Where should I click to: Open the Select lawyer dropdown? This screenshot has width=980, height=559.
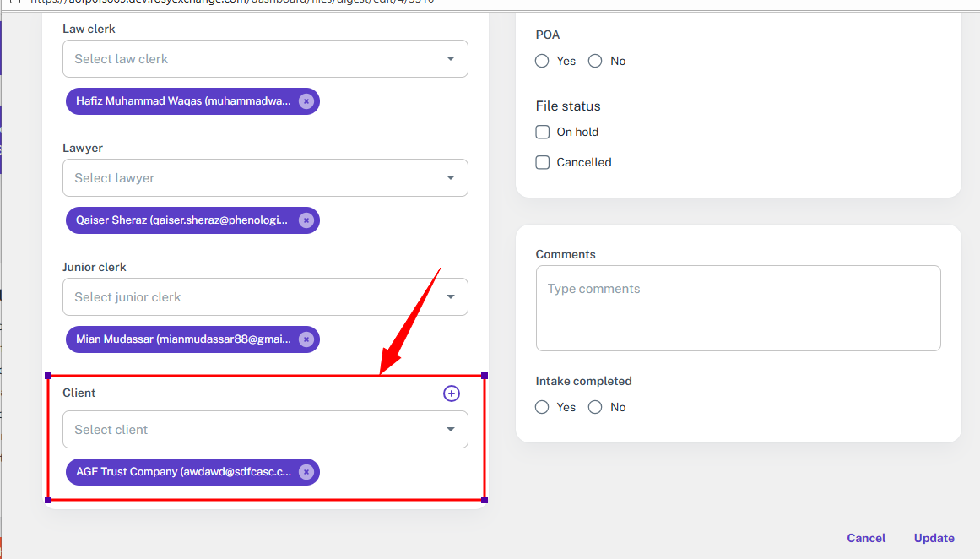tap(265, 178)
